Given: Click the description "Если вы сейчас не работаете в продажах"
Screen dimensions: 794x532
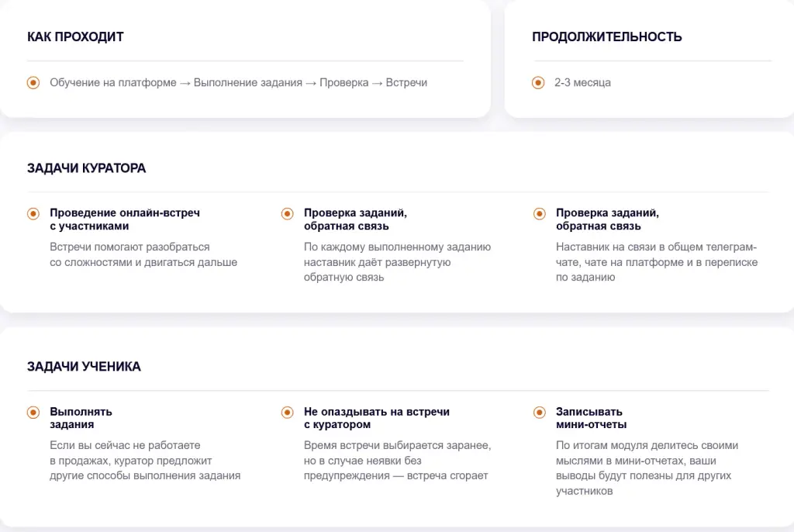Looking at the screenshot, I should point(145,461).
